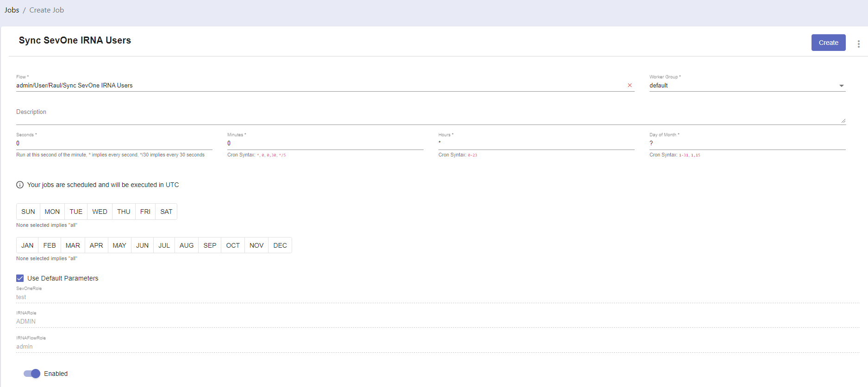
Task: Select the DEC month button
Action: pos(280,245)
